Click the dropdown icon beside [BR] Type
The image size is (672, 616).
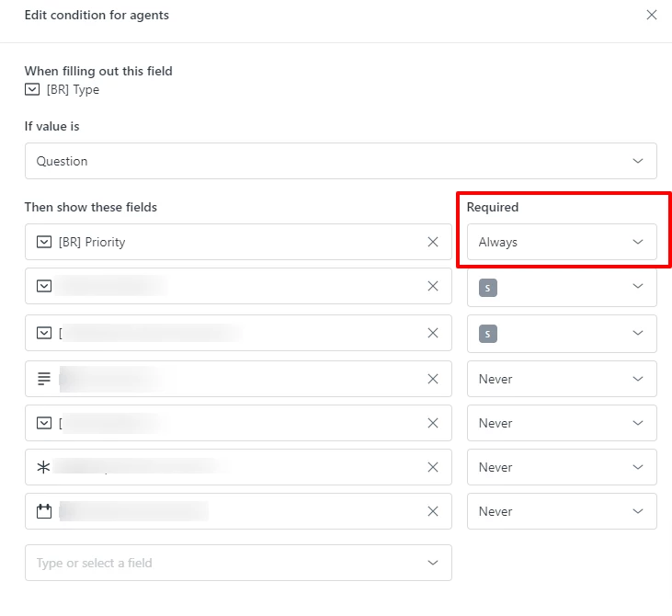[x=32, y=89]
